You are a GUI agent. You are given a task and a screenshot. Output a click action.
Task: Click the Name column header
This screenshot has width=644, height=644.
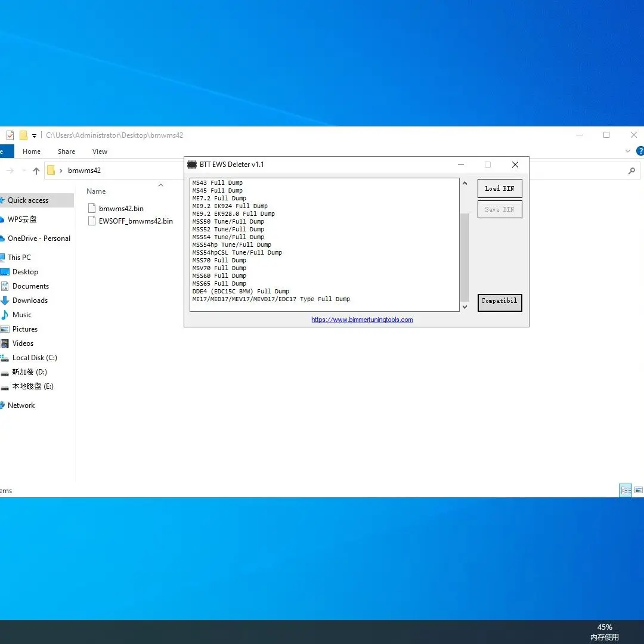pyautogui.click(x=96, y=191)
